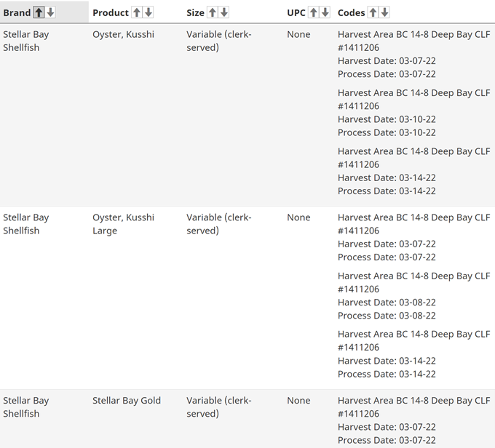Screen dimensions: 495x448
Task: Select the Stellar Bay Gold product cell
Action: point(127,401)
